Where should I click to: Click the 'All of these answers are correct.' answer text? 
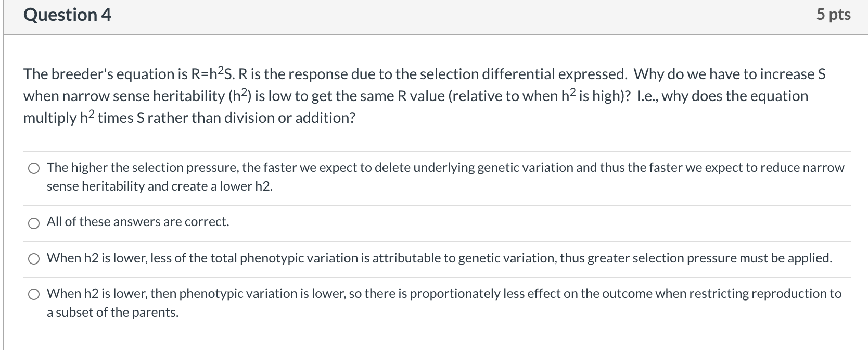(138, 222)
